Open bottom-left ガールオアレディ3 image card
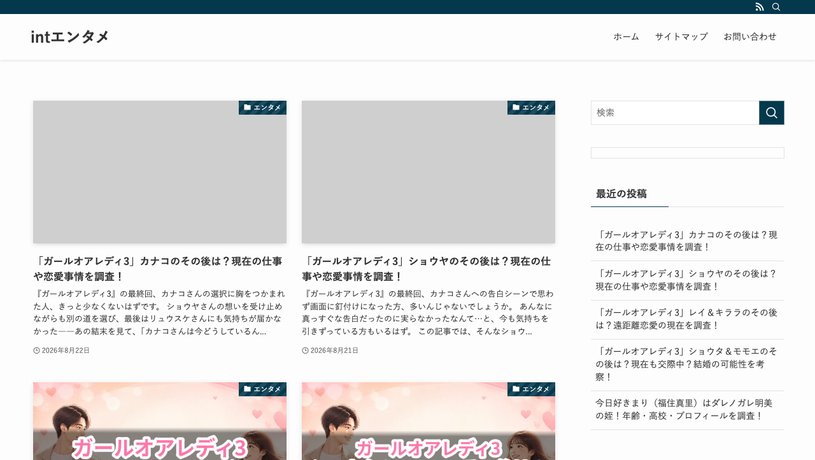The height and width of the screenshot is (460, 815). coord(160,422)
